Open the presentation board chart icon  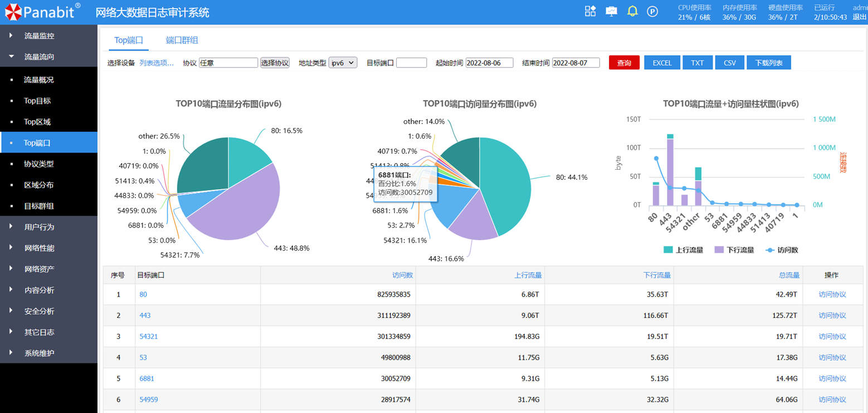612,11
